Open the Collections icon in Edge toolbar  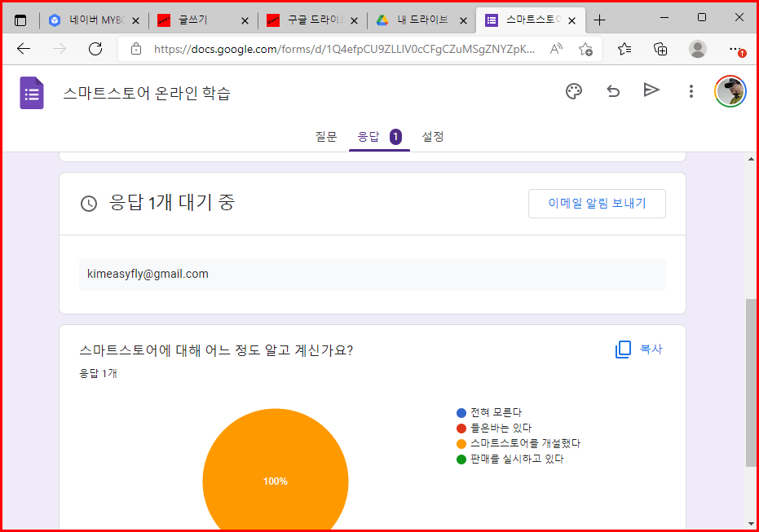[660, 49]
